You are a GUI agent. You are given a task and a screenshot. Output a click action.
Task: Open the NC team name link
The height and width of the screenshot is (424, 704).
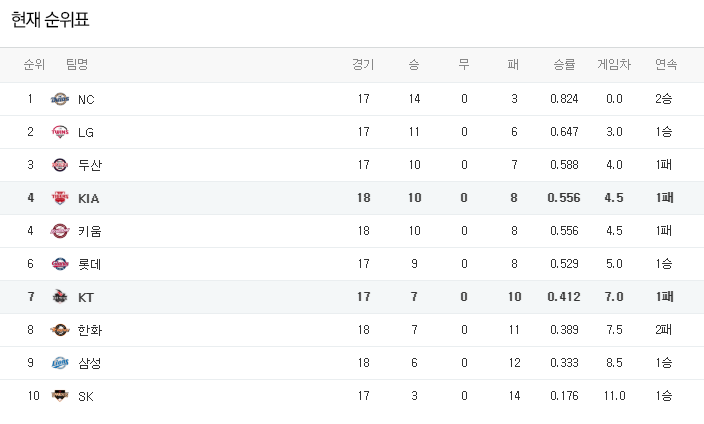pyautogui.click(x=86, y=100)
